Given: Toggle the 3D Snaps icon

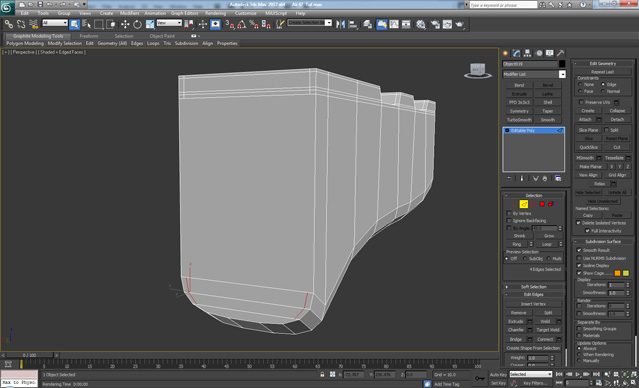Looking at the screenshot, I should tap(230, 24).
